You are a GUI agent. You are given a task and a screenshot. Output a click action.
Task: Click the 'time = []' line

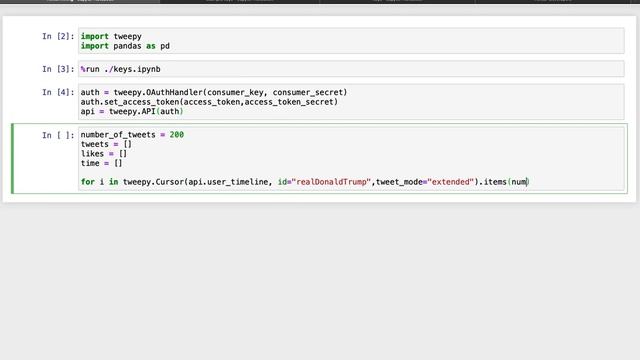click(x=101, y=163)
